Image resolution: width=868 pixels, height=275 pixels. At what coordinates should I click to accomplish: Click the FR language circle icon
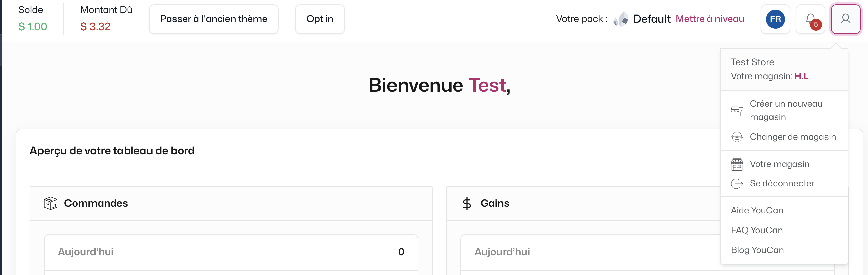(x=776, y=19)
